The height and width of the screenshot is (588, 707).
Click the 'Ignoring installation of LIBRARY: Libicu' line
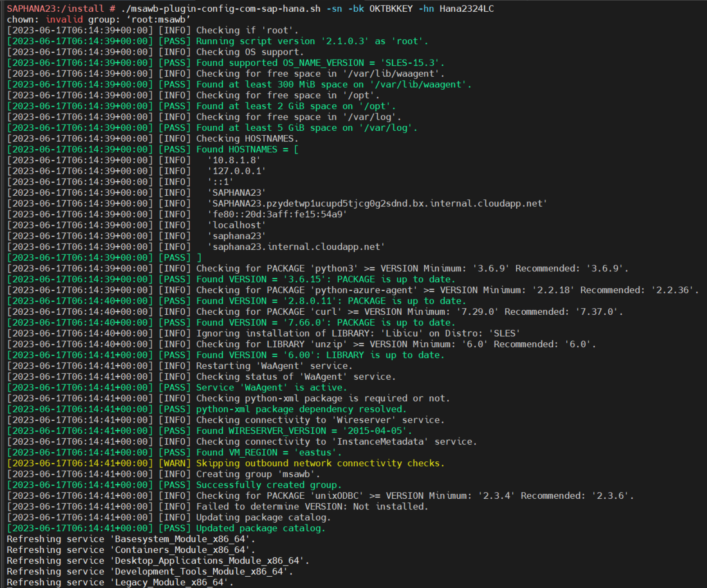(264, 333)
